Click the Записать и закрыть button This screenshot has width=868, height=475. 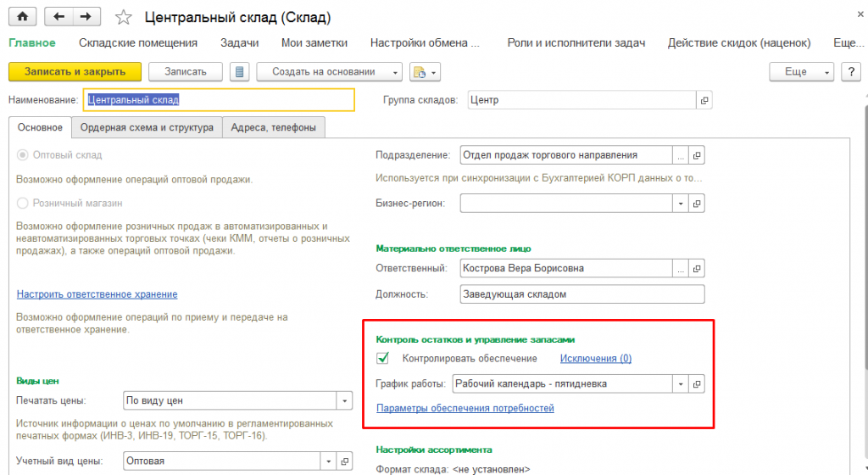(75, 72)
